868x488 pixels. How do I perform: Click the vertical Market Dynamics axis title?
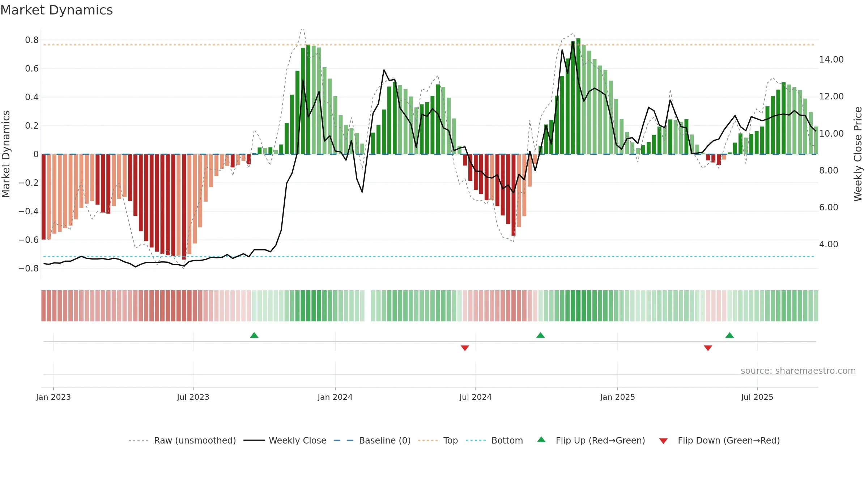[6, 154]
